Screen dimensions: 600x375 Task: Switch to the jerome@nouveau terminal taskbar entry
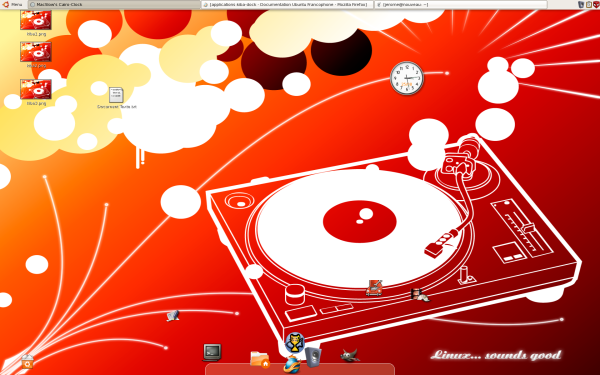pos(461,5)
